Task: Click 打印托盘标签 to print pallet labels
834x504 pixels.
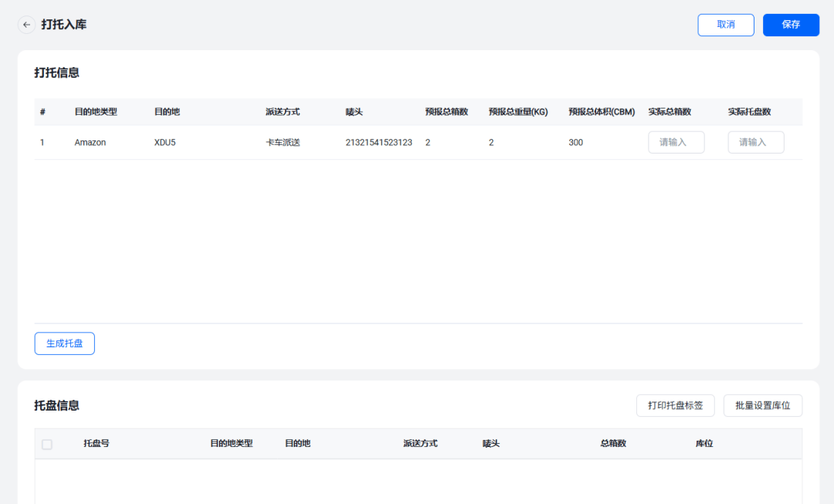Action: click(x=675, y=405)
